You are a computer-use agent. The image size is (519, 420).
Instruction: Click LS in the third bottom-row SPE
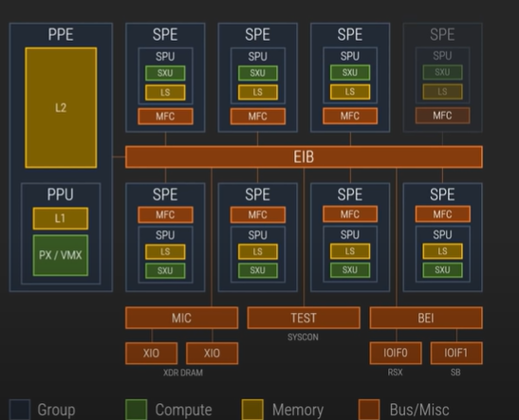coord(350,251)
